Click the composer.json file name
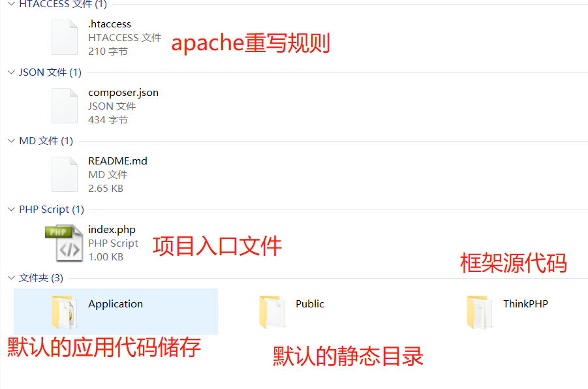 point(123,93)
